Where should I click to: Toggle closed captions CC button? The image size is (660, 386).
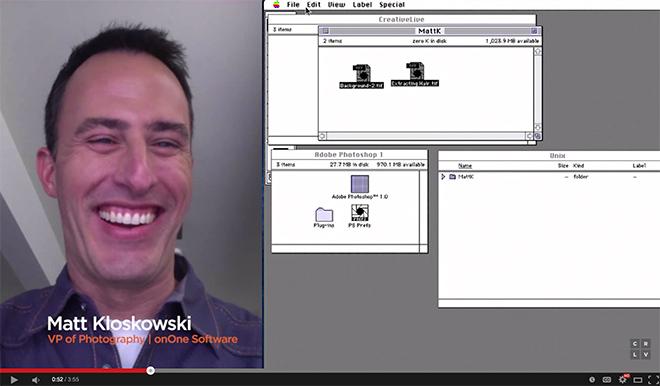point(607,380)
